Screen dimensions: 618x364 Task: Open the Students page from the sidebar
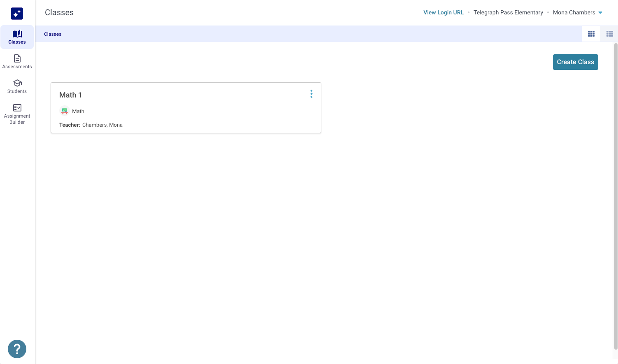pyautogui.click(x=17, y=86)
